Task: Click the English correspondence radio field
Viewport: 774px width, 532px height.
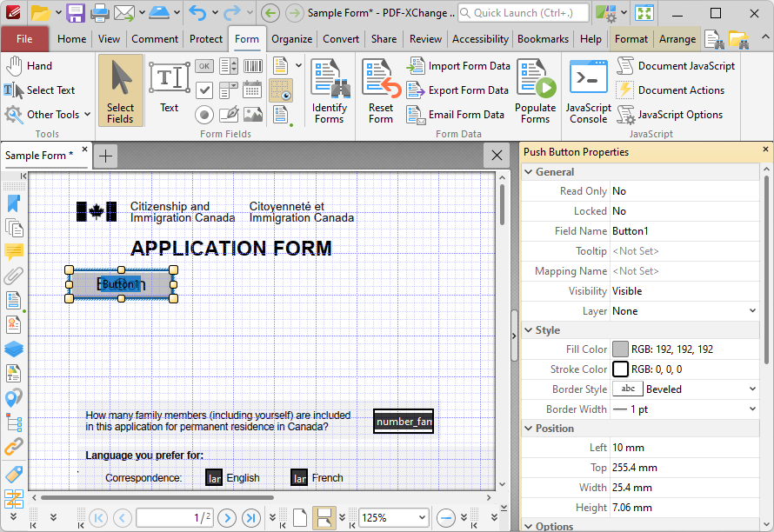Action: pyautogui.click(x=214, y=478)
